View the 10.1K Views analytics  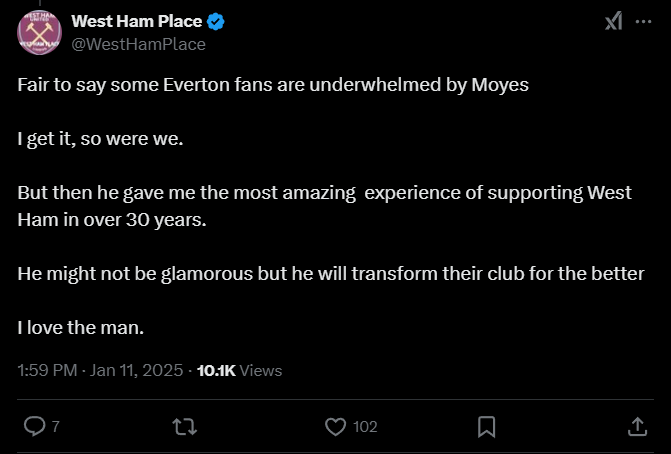point(240,370)
